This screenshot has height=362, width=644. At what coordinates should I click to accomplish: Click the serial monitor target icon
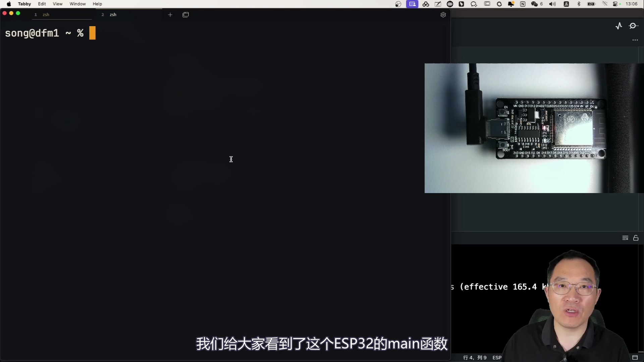point(633,26)
